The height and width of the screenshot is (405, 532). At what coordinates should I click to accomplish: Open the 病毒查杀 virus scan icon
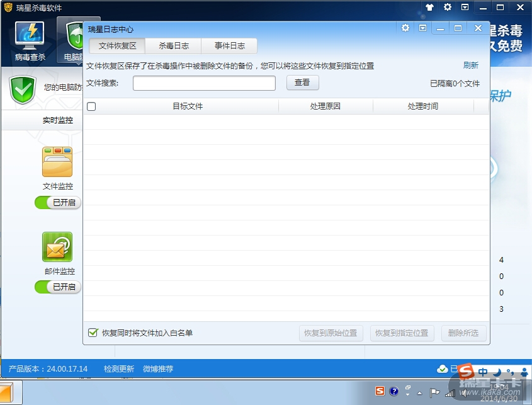pos(30,41)
